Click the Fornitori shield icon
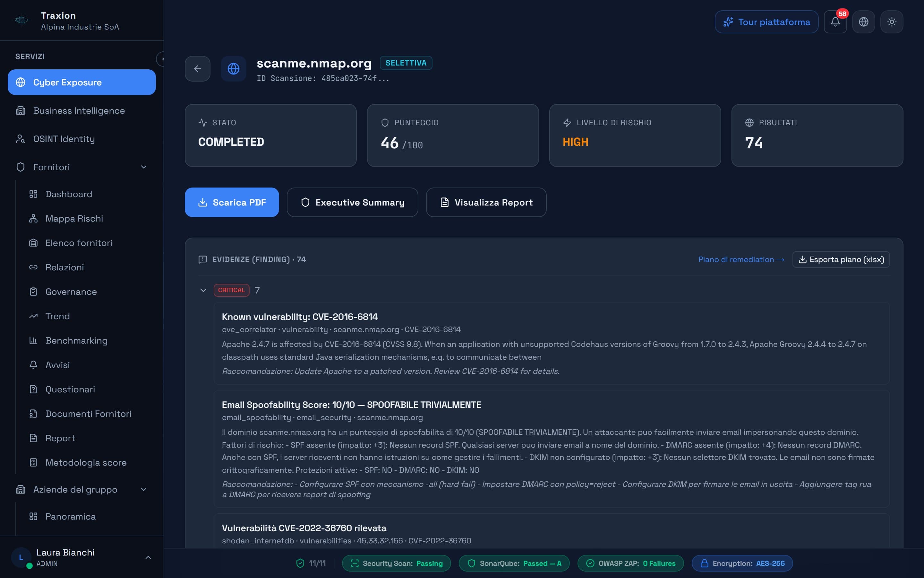The image size is (924, 578). tap(21, 167)
